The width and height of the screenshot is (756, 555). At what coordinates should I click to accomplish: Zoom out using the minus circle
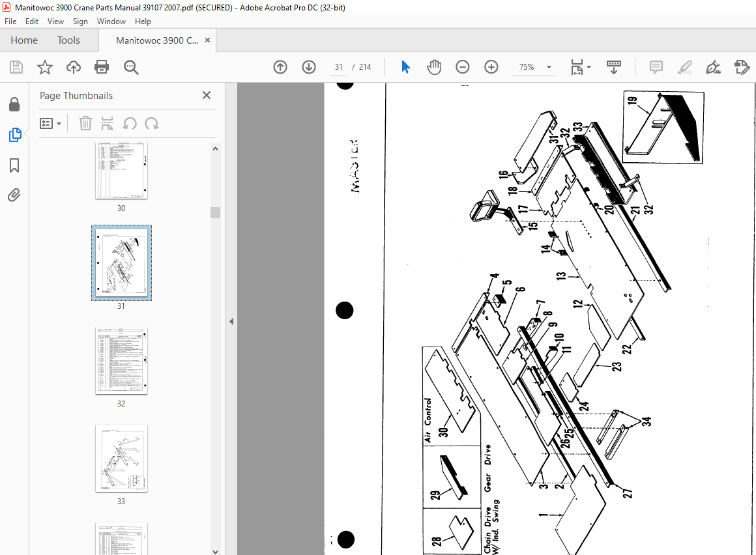pos(462,67)
